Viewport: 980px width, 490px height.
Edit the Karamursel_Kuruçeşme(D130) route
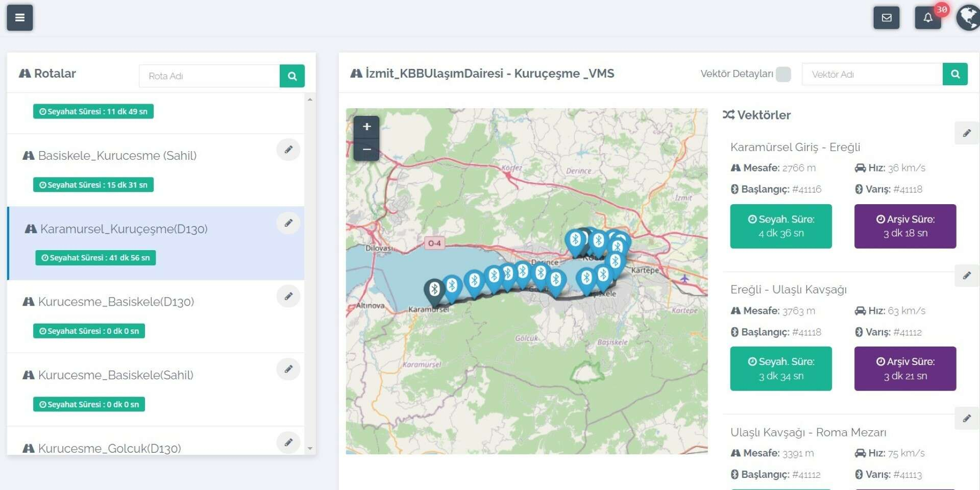tap(288, 223)
